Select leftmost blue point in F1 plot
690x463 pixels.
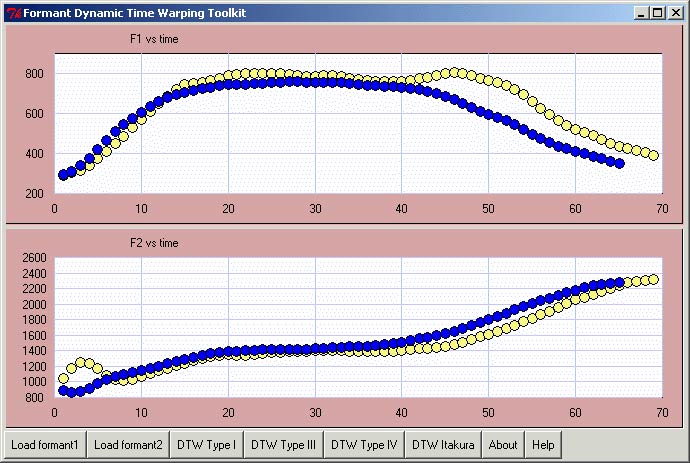pyautogui.click(x=63, y=174)
